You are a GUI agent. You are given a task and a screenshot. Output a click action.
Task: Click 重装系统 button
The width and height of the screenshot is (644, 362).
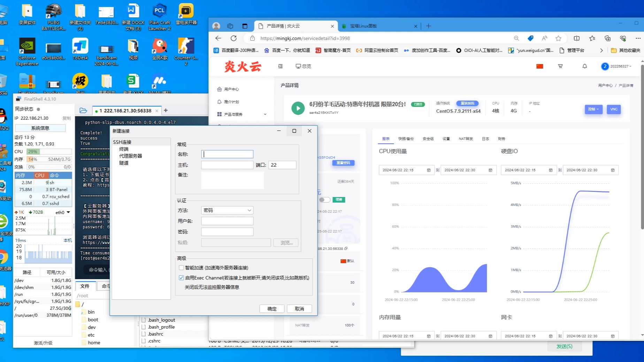(x=468, y=103)
